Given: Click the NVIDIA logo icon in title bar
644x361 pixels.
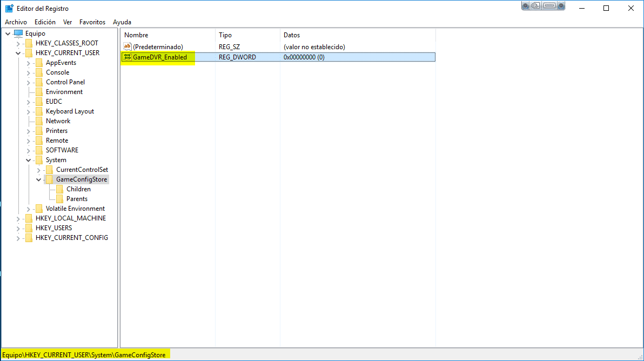Looking at the screenshot, I should 535,6.
